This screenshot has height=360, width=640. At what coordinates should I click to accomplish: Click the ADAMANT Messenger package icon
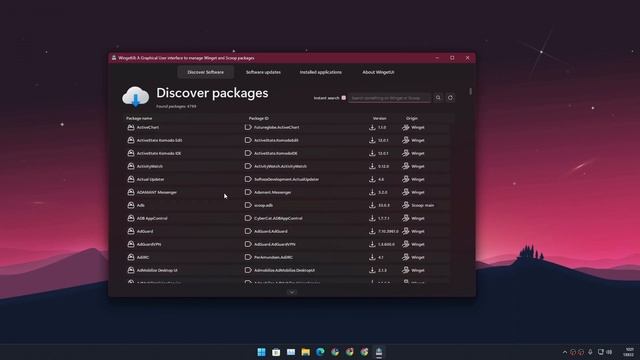tap(131, 192)
